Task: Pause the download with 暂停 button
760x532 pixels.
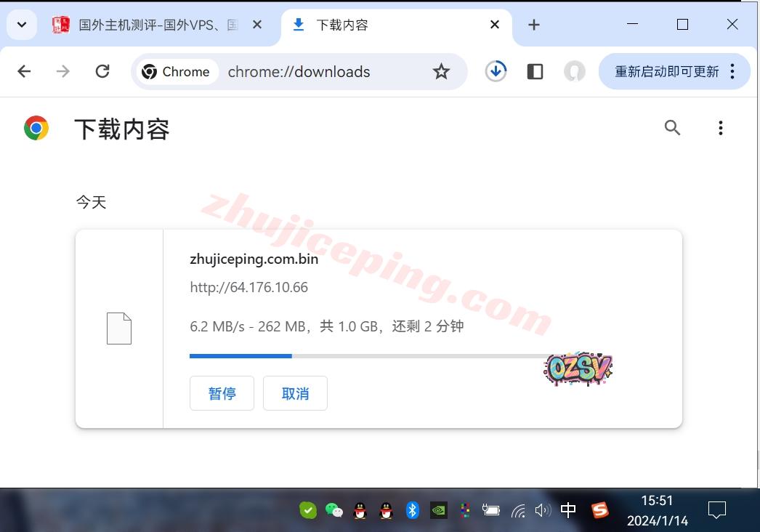Action: click(x=222, y=393)
